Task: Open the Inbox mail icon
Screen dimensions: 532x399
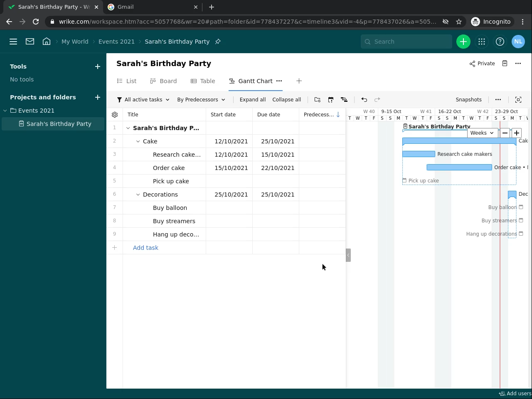Action: click(30, 42)
